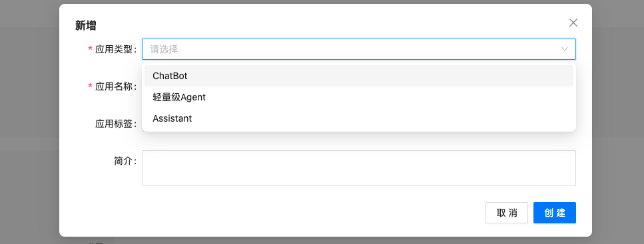This screenshot has width=644, height=244.
Task: Click the blue 创建 button
Action: (x=555, y=213)
